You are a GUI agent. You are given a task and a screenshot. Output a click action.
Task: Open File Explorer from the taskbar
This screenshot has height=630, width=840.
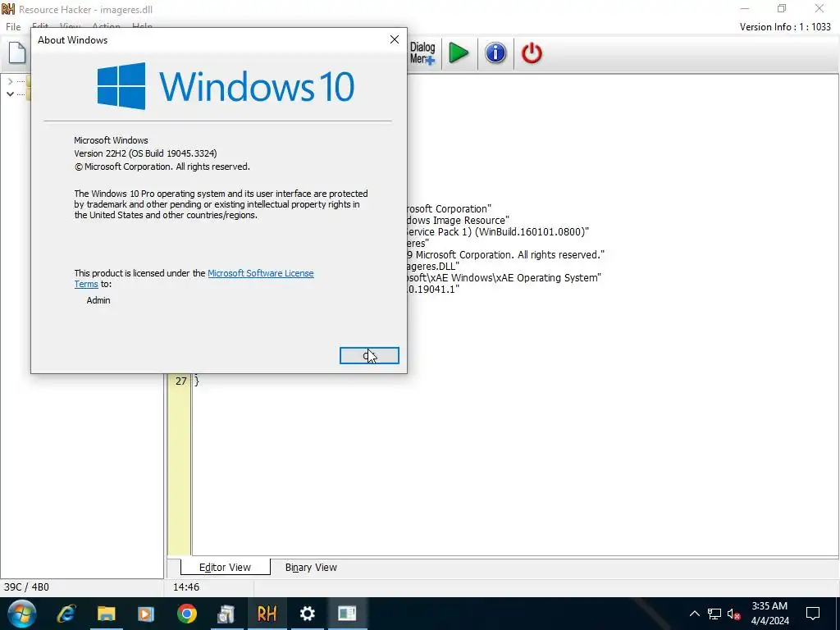point(106,614)
